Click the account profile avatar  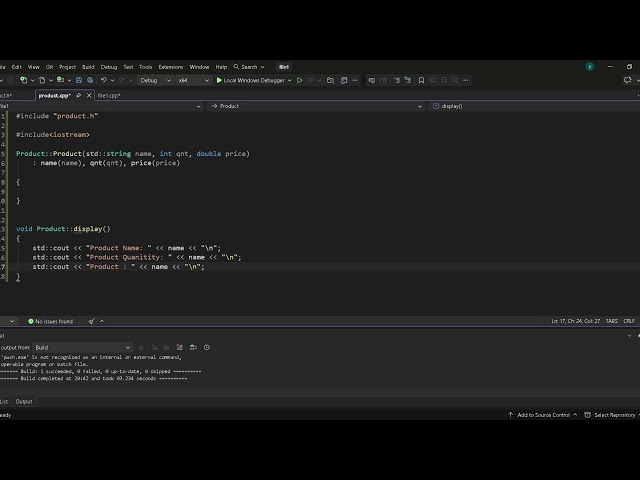[590, 67]
